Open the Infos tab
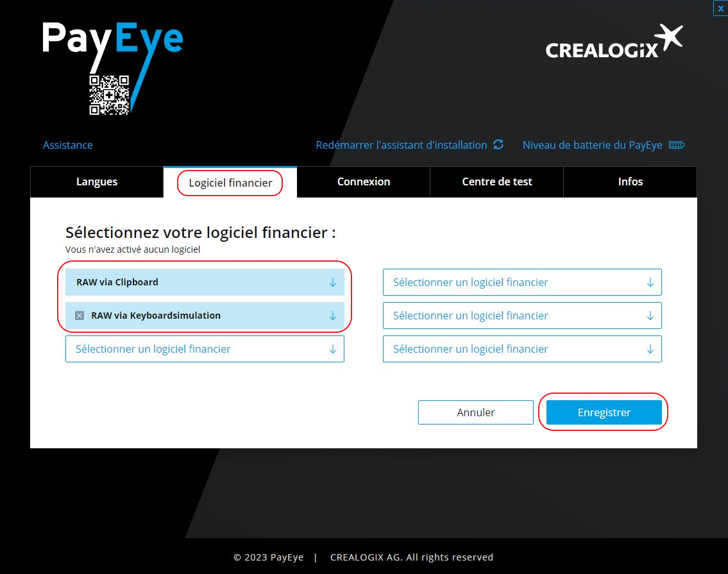 pyautogui.click(x=630, y=181)
